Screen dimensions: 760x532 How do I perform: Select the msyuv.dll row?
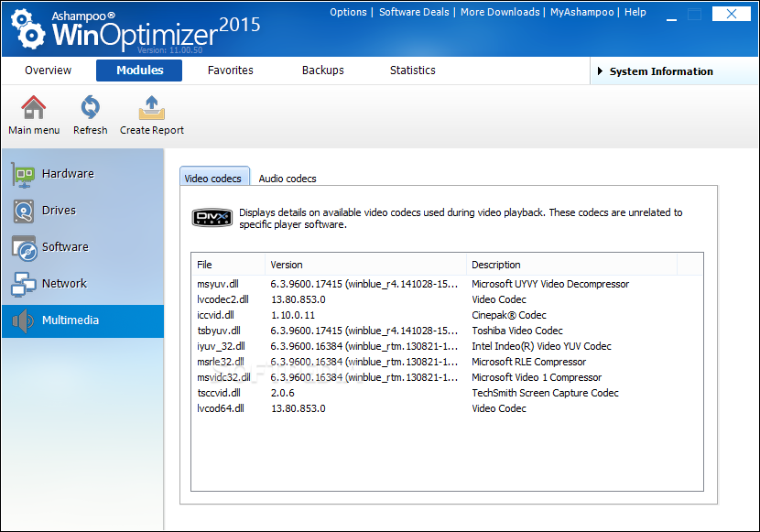(447, 284)
